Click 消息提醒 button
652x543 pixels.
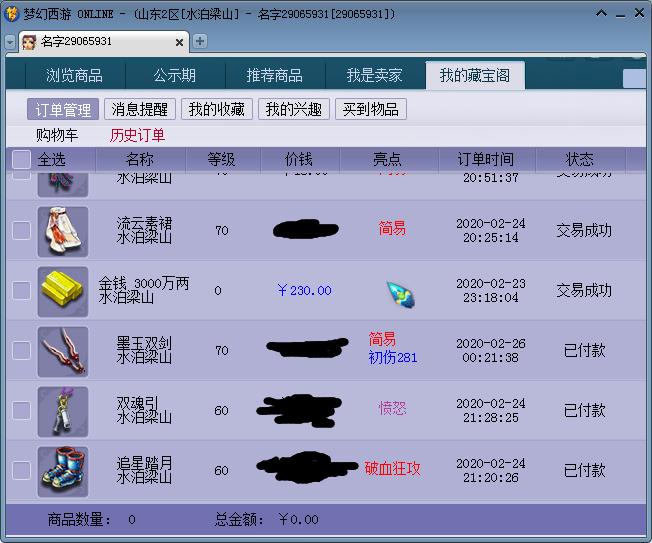[x=140, y=109]
